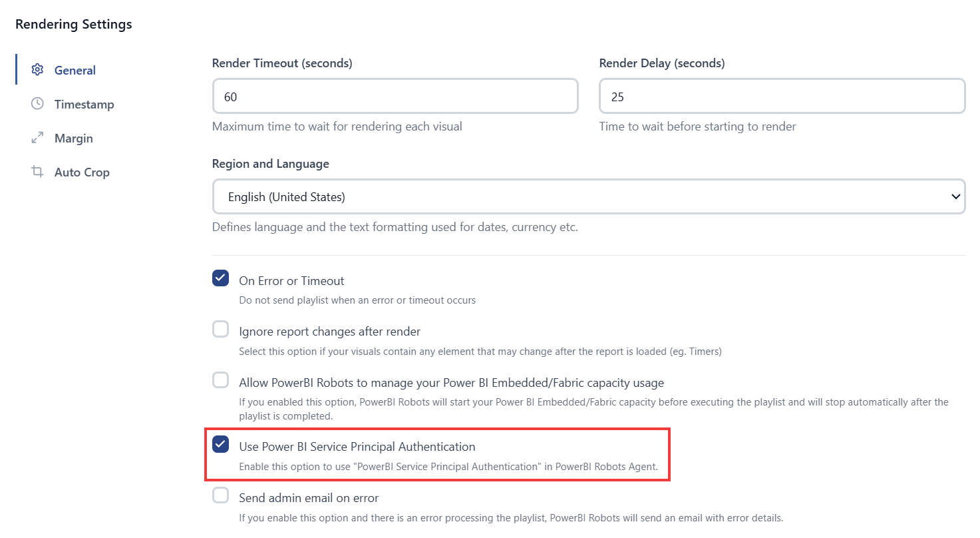Click the Render Timeout input field
Image resolution: width=980 pixels, height=538 pixels.
[x=395, y=97]
